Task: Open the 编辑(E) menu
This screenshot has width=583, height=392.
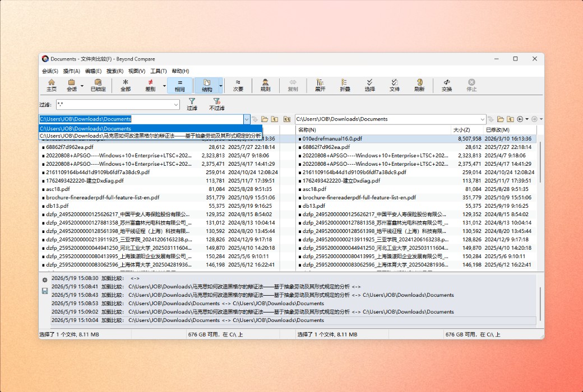Action: pos(93,71)
